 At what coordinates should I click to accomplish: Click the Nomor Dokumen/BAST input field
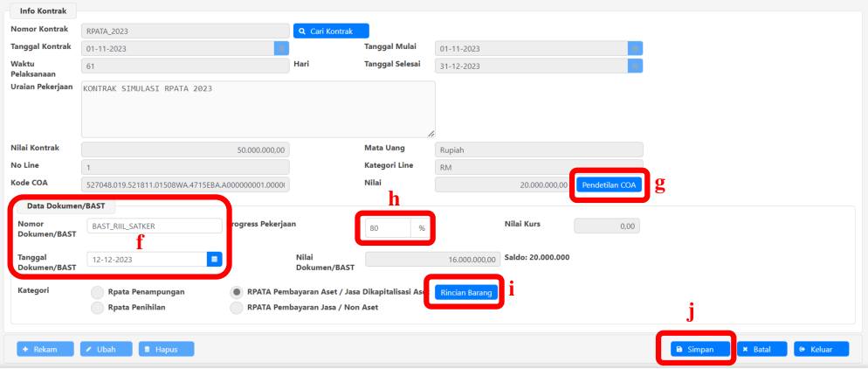(x=155, y=226)
